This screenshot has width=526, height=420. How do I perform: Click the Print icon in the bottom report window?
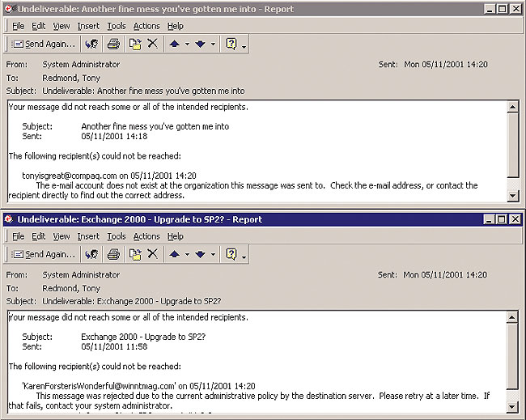[x=114, y=254]
